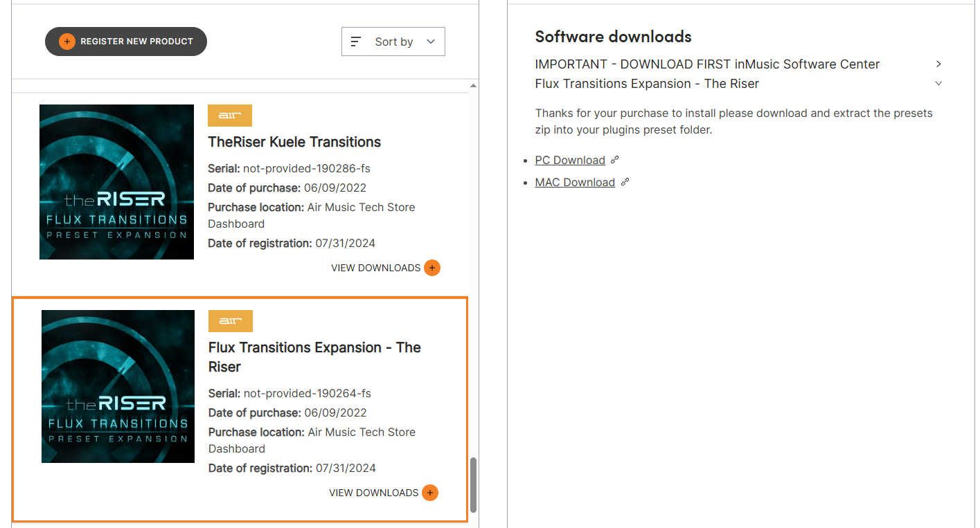Click the plus icon beside TheRiser Kuele View Downloads
Screen dimensions: 980x528
tap(432, 268)
